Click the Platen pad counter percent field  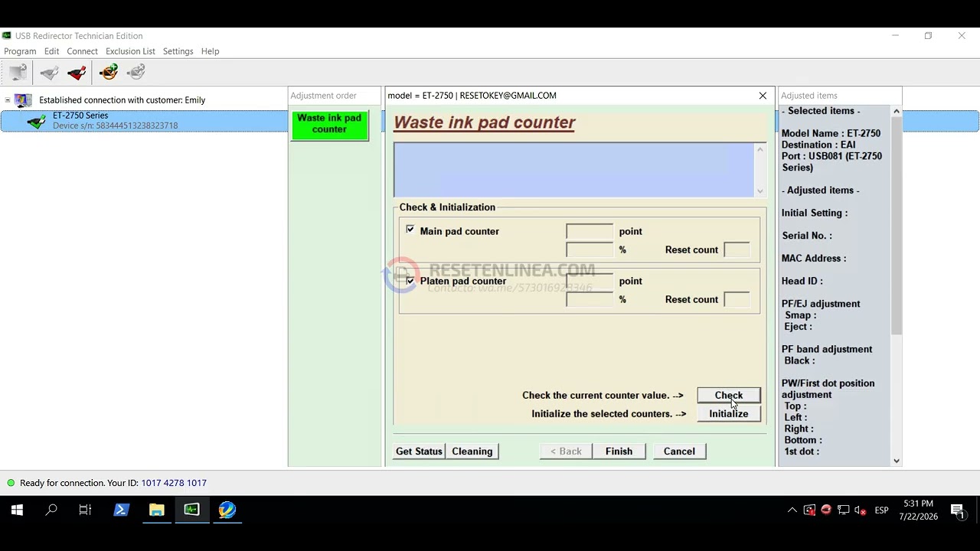click(x=590, y=299)
